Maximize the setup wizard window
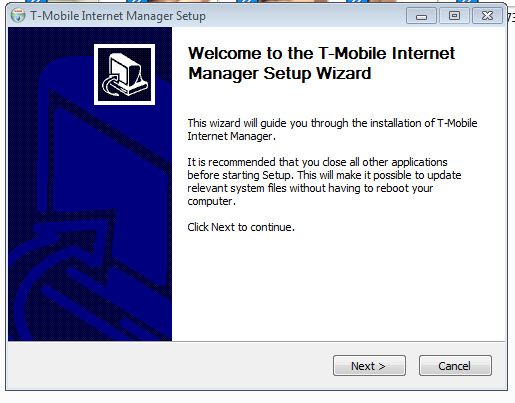 (454, 16)
